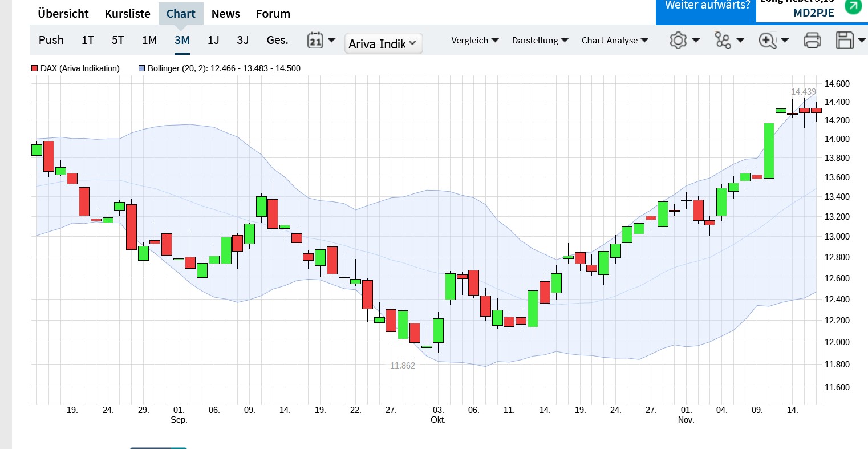Viewport: 868px width, 449px height.
Task: Select the 3M timeframe
Action: [x=182, y=40]
